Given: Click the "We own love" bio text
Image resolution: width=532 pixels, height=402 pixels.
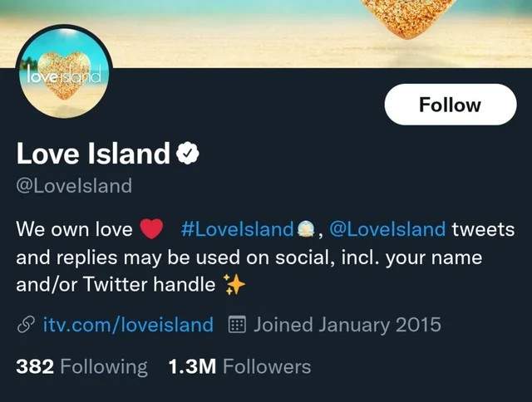Looking at the screenshot, I should point(74,229).
